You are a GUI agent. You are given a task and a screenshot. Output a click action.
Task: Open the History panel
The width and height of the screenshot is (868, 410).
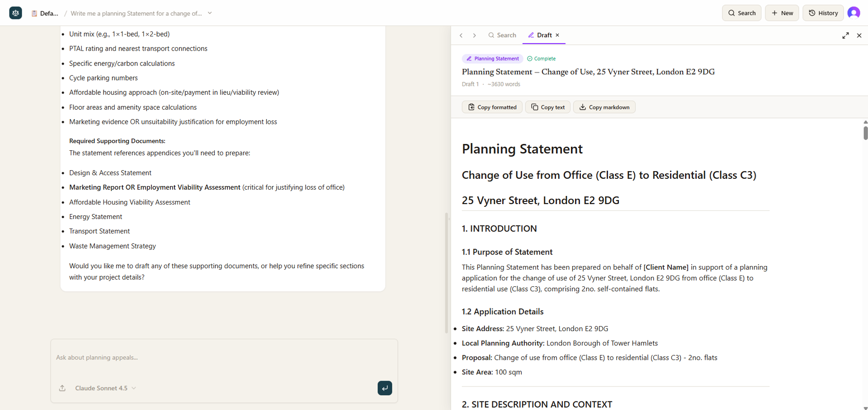(823, 13)
